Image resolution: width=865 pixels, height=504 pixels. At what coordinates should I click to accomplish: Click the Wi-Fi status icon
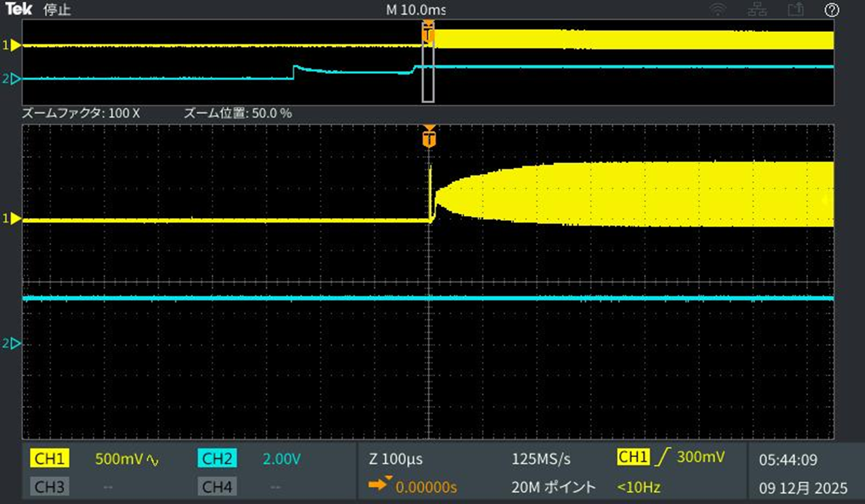tap(718, 10)
